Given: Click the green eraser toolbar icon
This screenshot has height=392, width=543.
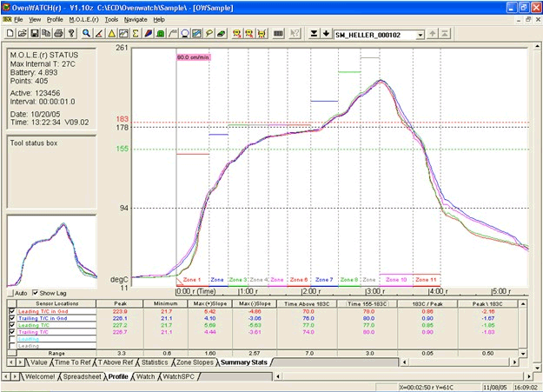Looking at the screenshot, I should pos(222,33).
